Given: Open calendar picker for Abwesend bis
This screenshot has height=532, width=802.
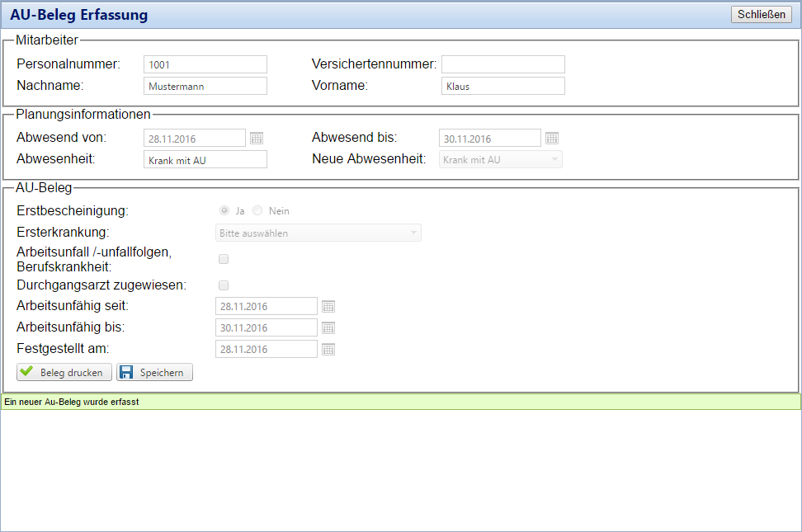Looking at the screenshot, I should pyautogui.click(x=552, y=138).
